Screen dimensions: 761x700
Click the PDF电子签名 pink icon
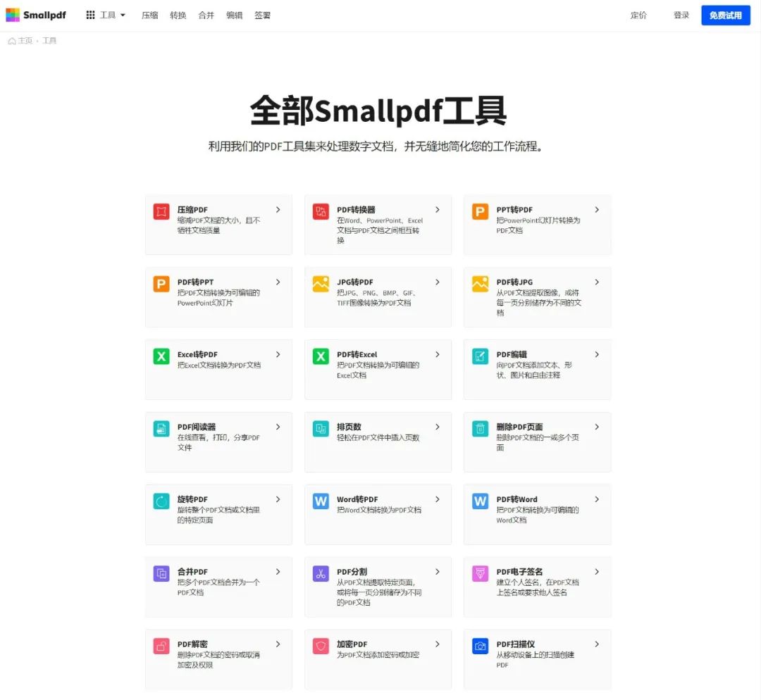point(480,573)
